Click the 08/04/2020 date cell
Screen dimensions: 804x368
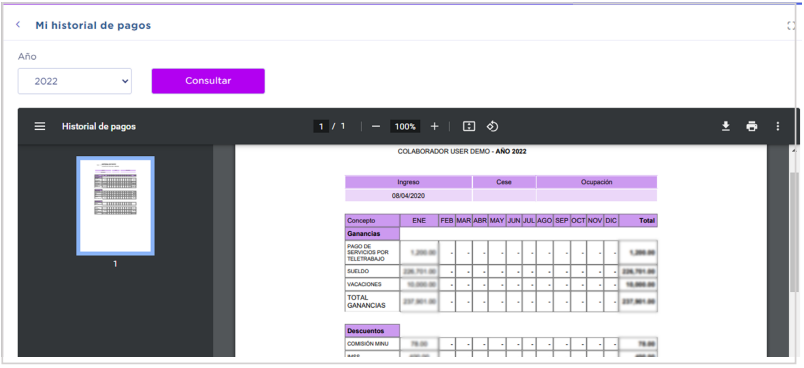408,195
